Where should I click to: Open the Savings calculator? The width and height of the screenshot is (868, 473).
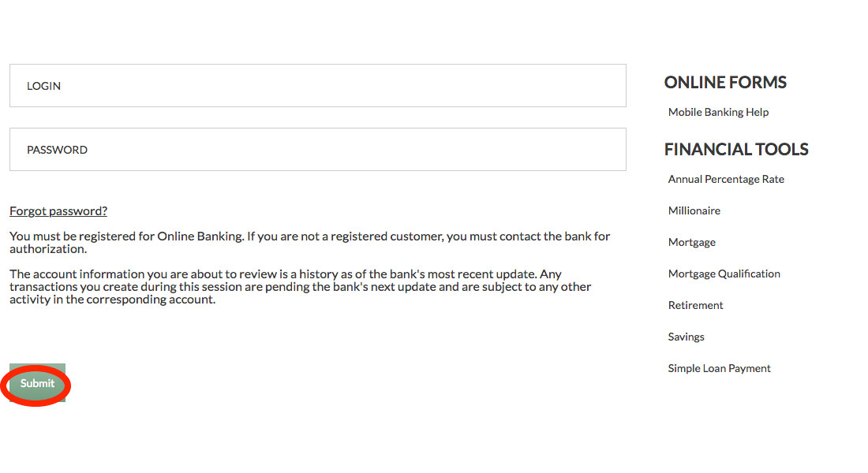[687, 337]
